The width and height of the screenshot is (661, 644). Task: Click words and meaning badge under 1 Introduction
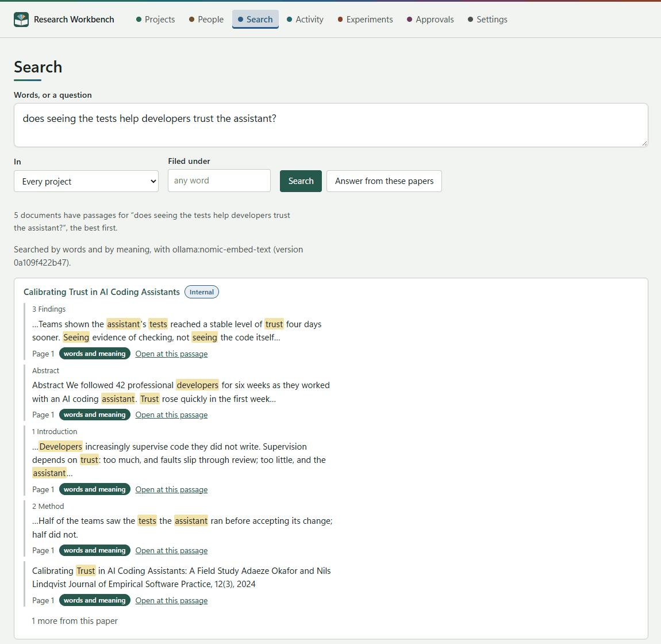click(x=94, y=489)
